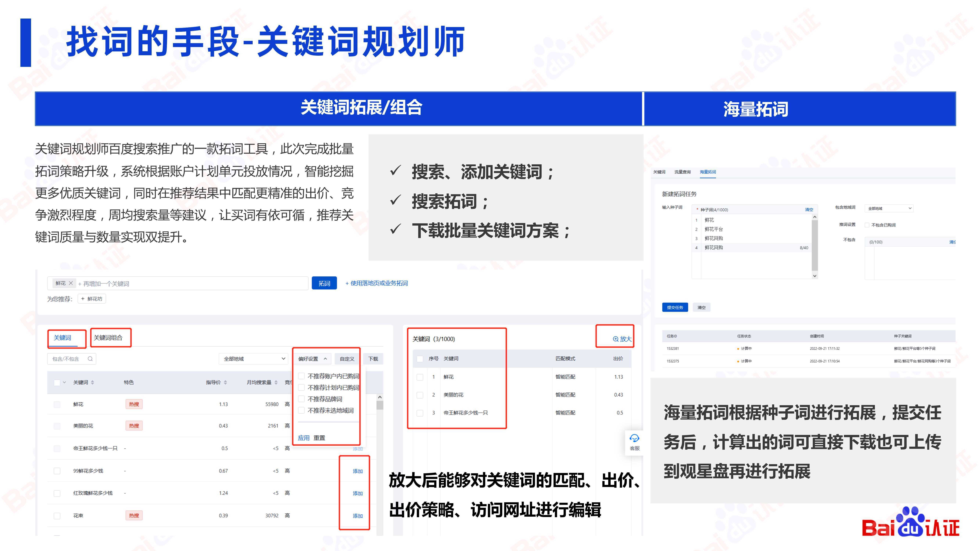Screen dimensions: 980x551
Task: Expand header checkbox chevron in keyword table
Action: click(x=64, y=382)
